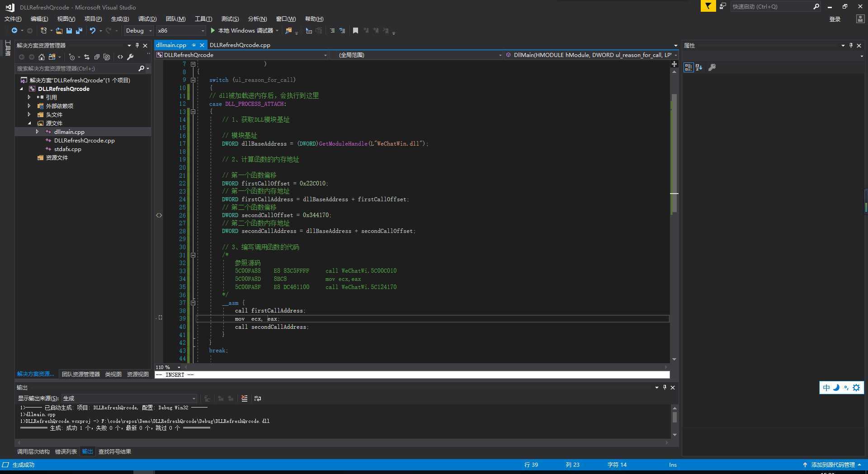868x474 pixels.
Task: Undo the last edit with the toolbar arrow
Action: point(92,30)
